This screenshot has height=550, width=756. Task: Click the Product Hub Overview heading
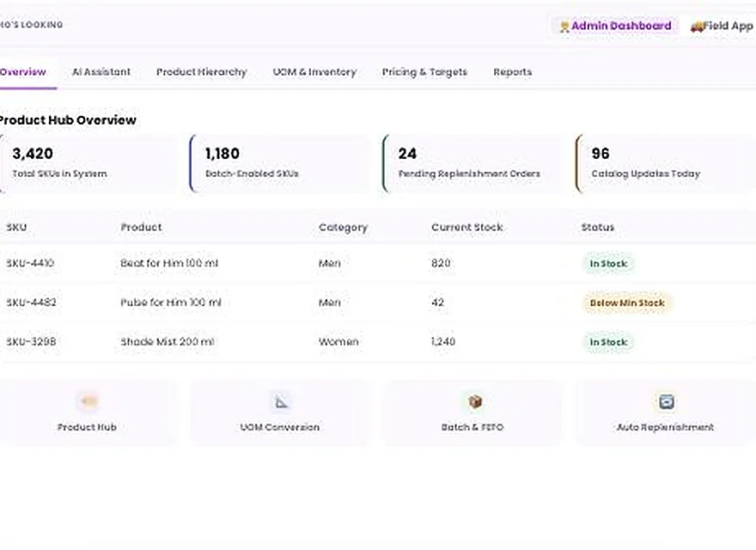pos(68,120)
